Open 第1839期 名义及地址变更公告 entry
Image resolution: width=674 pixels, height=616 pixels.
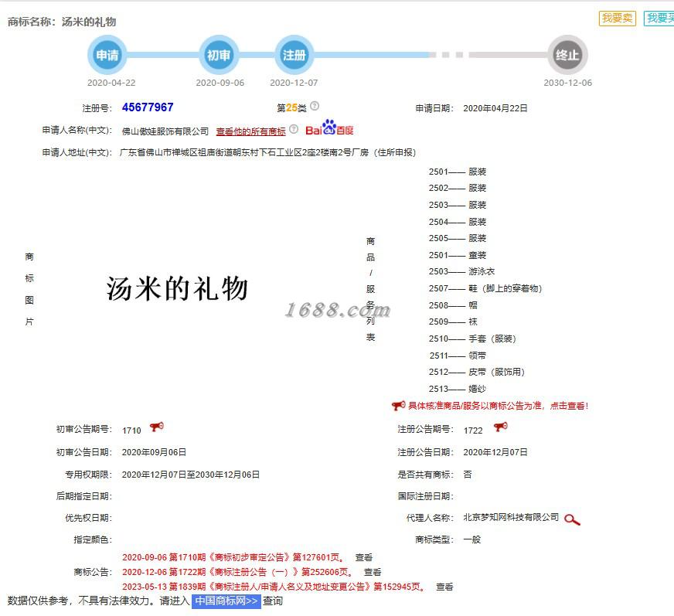(x=274, y=587)
